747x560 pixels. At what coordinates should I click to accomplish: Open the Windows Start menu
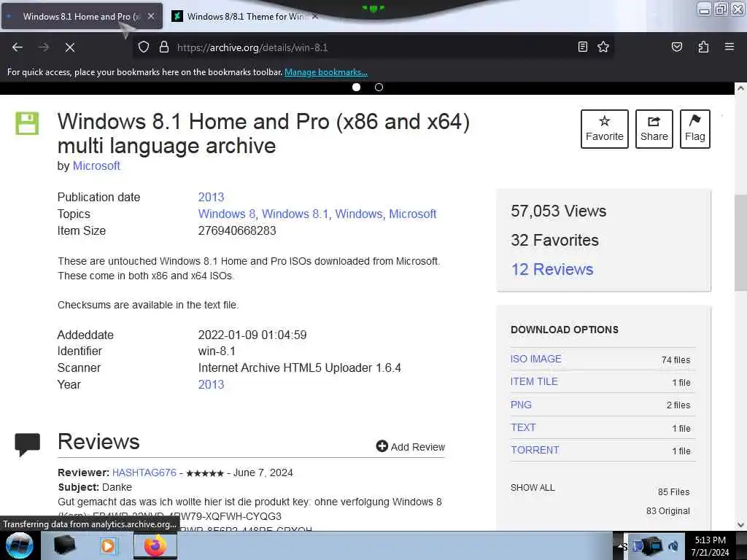click(x=19, y=545)
